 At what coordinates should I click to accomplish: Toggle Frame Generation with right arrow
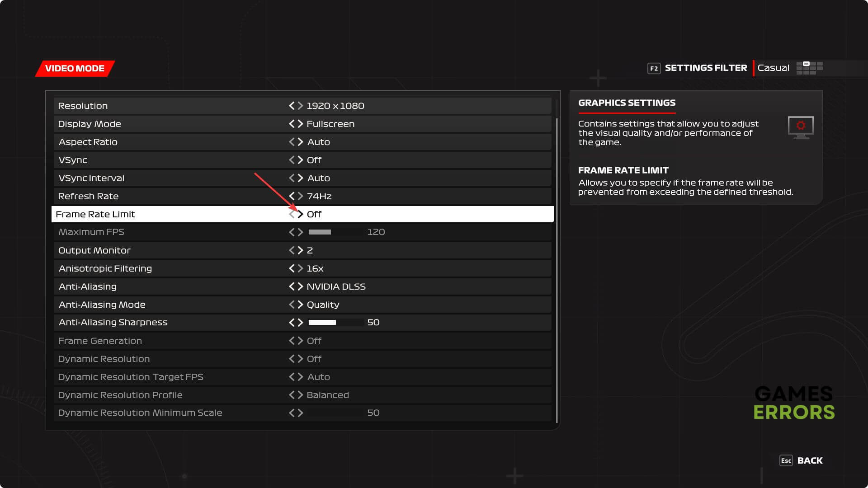[300, 341]
